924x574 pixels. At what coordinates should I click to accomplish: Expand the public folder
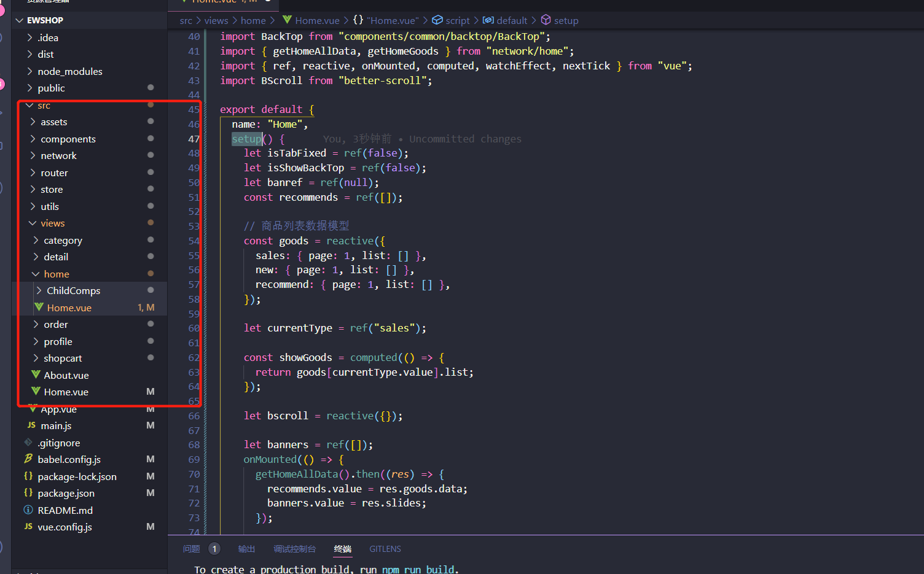51,88
